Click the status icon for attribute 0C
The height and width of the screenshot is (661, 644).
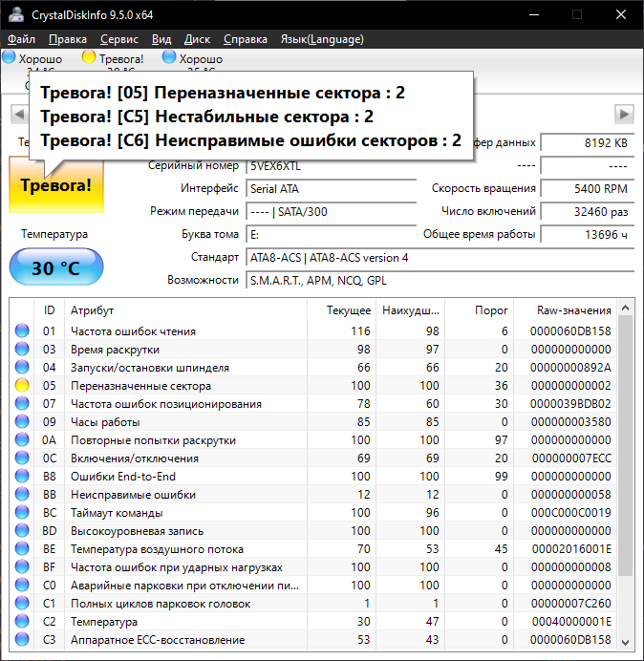click(22, 458)
